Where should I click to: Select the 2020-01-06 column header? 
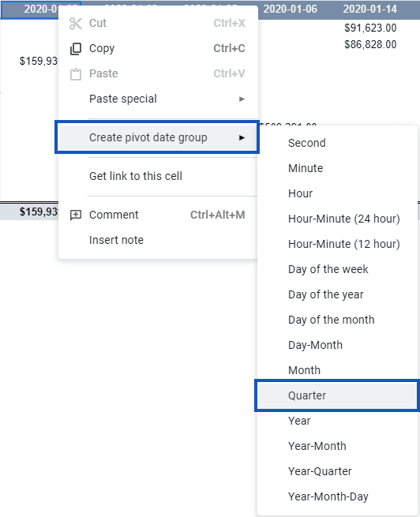click(290, 9)
